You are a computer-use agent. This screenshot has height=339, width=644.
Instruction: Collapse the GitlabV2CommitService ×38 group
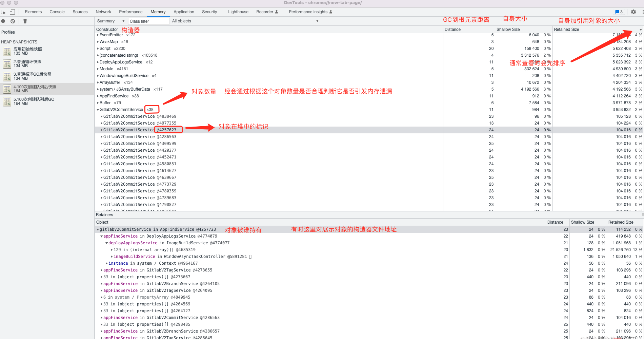98,110
